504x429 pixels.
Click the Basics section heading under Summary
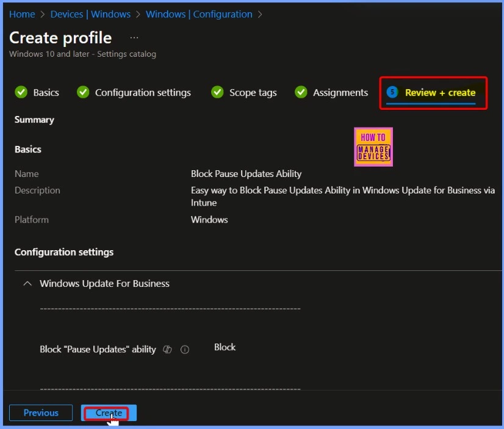click(28, 150)
